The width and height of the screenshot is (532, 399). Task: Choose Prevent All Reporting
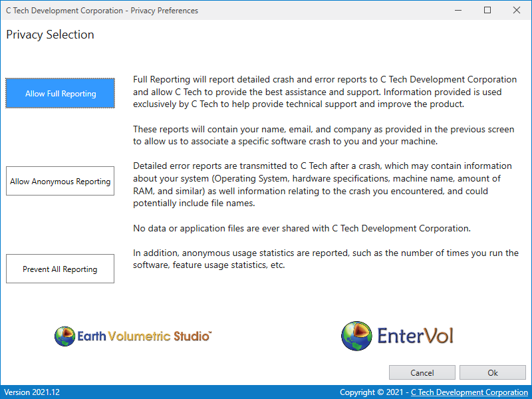60,269
